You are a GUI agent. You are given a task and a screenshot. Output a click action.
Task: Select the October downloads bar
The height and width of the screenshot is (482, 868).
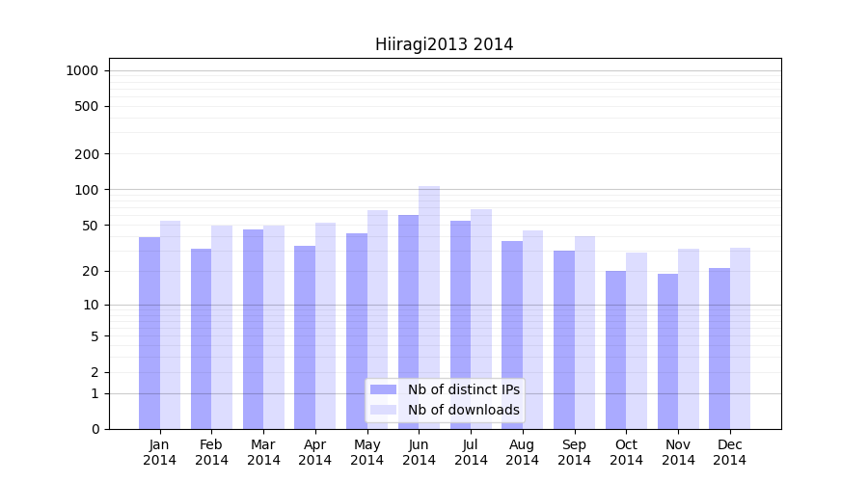[x=637, y=340]
